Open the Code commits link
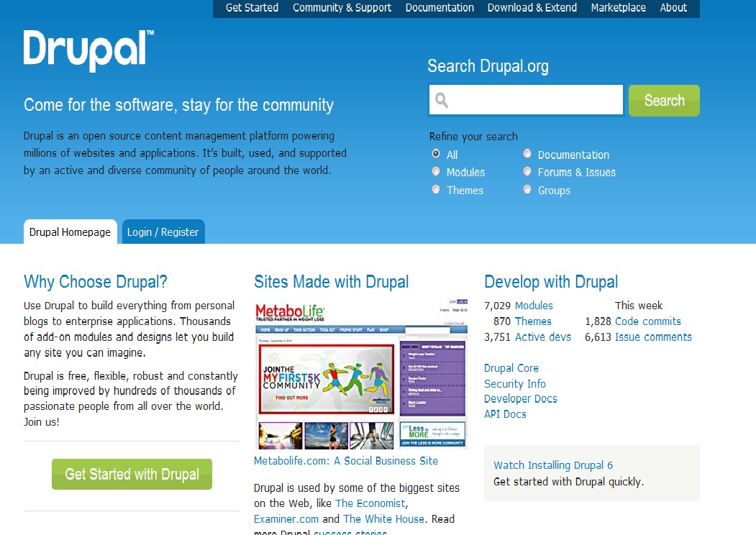 pos(648,321)
